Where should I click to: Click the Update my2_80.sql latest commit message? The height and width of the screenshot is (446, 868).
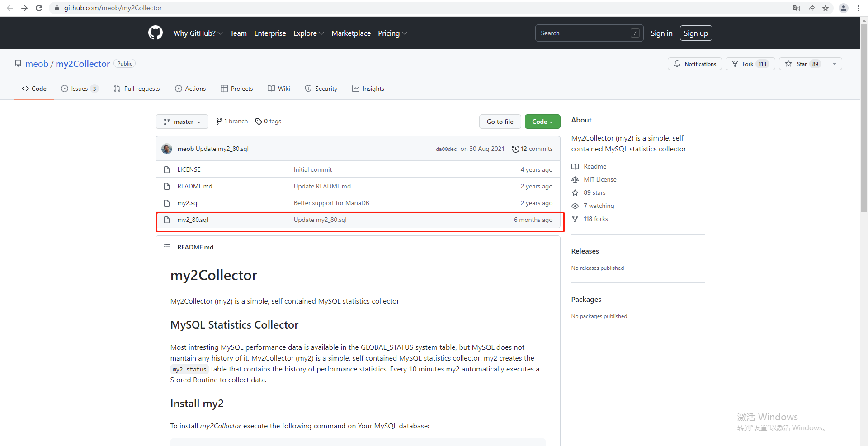[x=222, y=149]
